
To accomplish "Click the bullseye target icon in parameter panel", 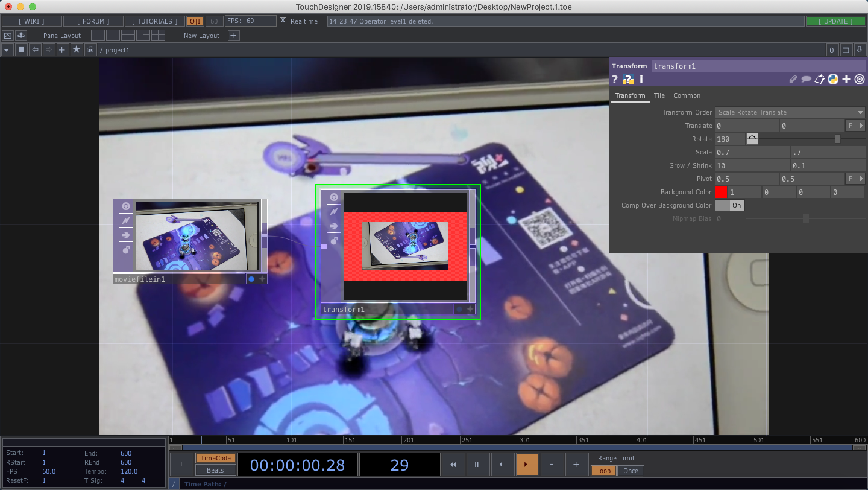I will tap(859, 79).
